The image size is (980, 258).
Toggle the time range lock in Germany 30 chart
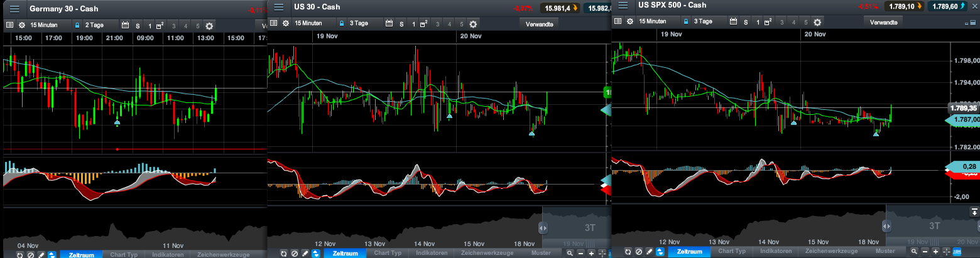coord(77,26)
